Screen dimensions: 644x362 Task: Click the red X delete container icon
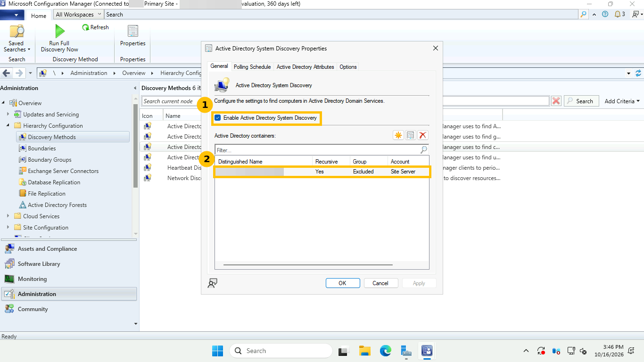click(423, 135)
